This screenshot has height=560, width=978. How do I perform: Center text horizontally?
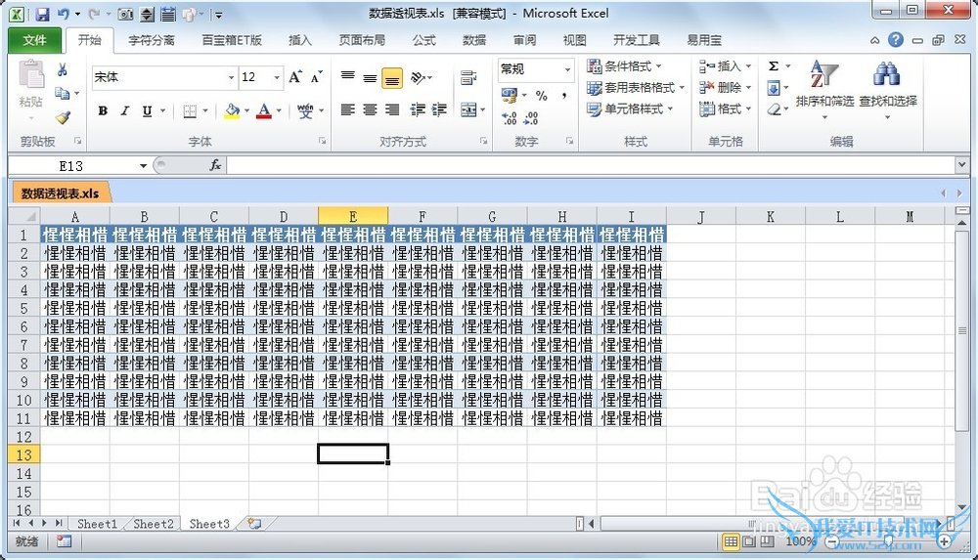(370, 109)
